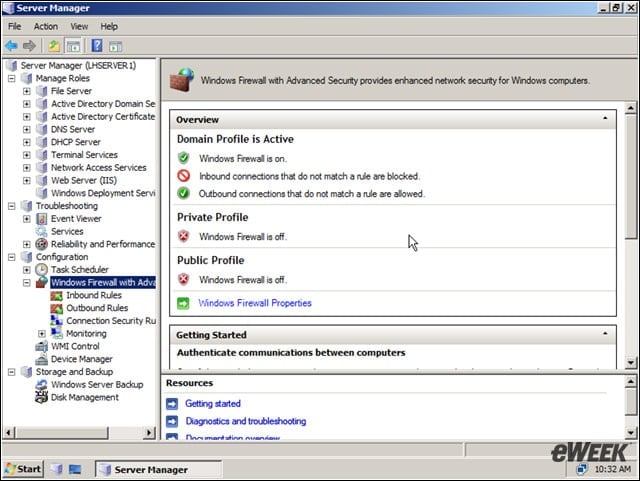Click the Up one level folder icon
This screenshot has width=640, height=481.
54,46
